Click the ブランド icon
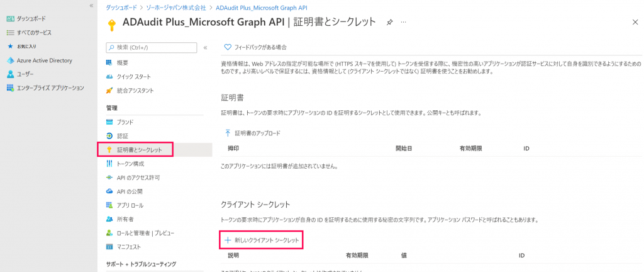This screenshot has height=272, width=644. (109, 122)
